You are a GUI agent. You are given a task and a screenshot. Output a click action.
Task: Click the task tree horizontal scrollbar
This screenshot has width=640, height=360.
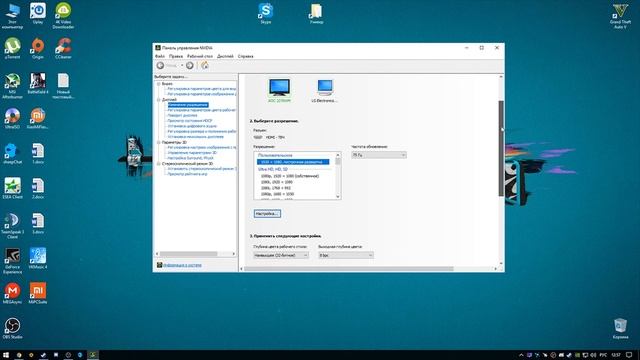coord(189,254)
